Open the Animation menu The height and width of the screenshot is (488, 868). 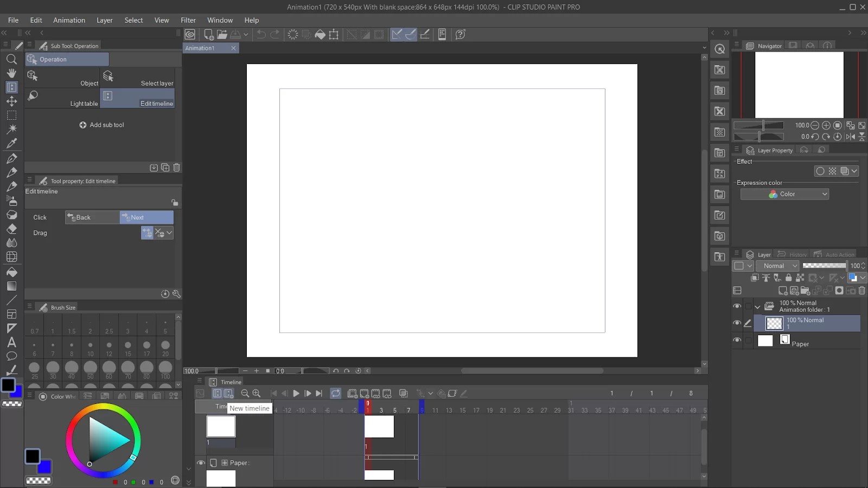(69, 20)
